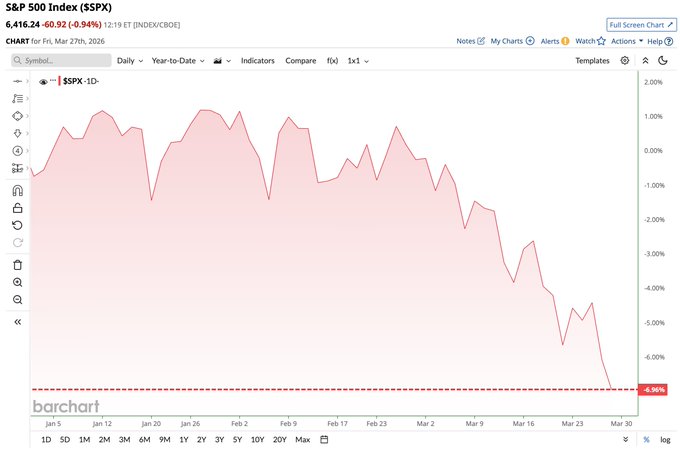Open the Daily frequency dropdown
Screen dimensions: 680x451
[130, 61]
